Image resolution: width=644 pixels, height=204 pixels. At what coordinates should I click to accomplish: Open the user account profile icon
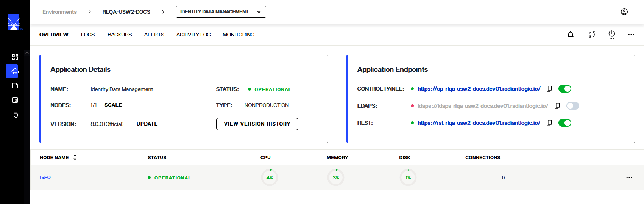624,12
